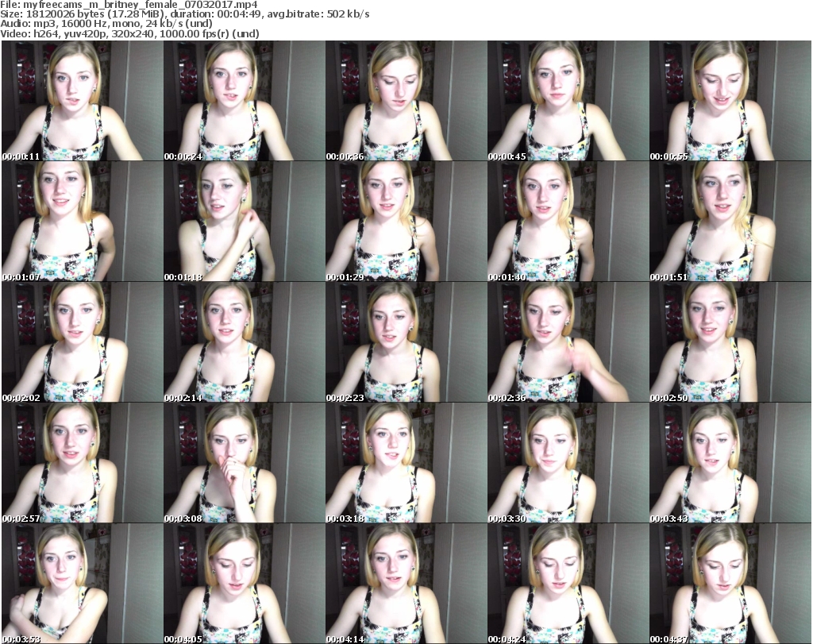This screenshot has height=644, width=813.
Task: Open the frame marked 00:00:24
Action: pyautogui.click(x=245, y=101)
